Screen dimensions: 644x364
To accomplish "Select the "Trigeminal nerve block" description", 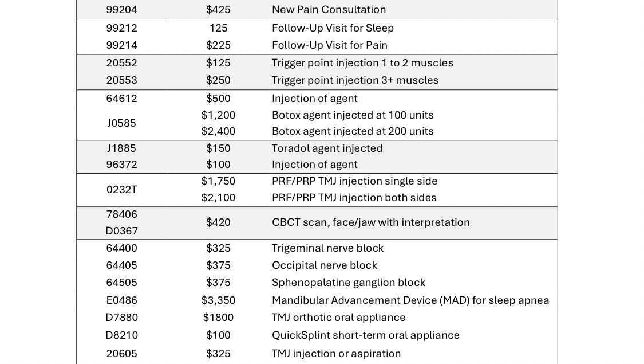I will coord(327,248).
